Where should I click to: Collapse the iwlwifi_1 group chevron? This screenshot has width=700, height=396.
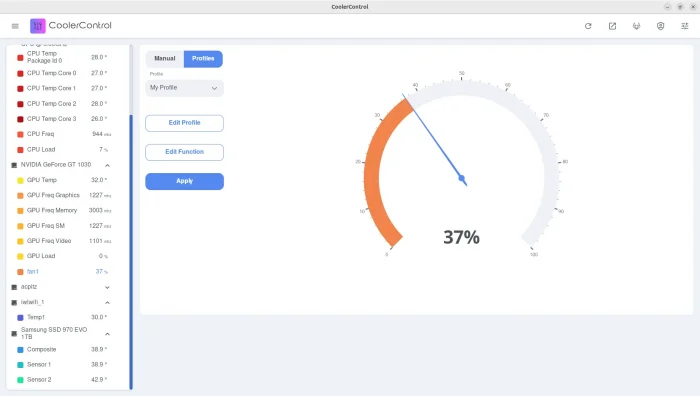pyautogui.click(x=108, y=303)
